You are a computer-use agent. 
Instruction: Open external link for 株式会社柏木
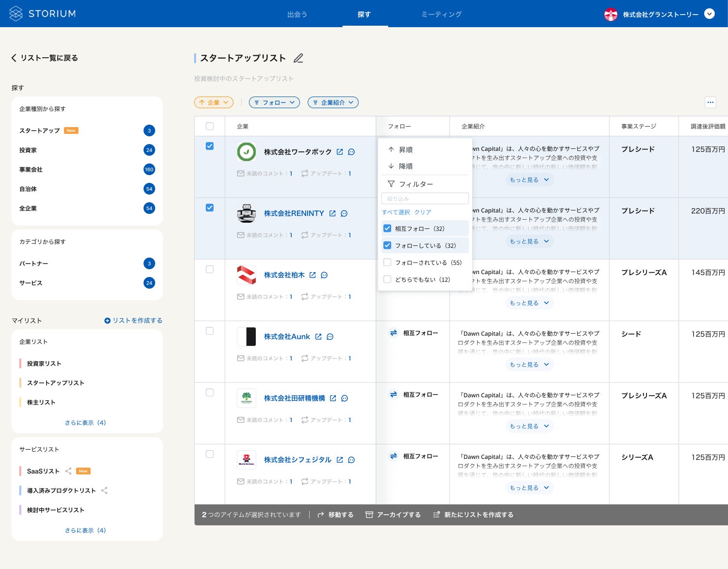coord(313,275)
